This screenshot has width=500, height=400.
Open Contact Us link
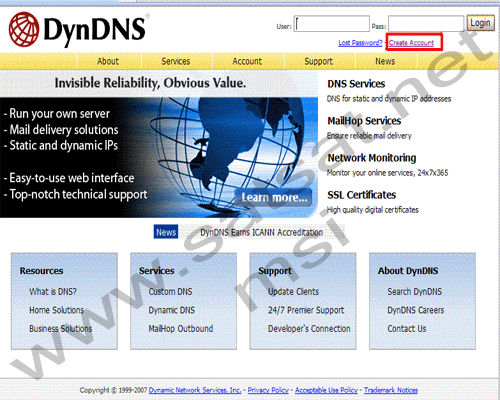coord(407,329)
